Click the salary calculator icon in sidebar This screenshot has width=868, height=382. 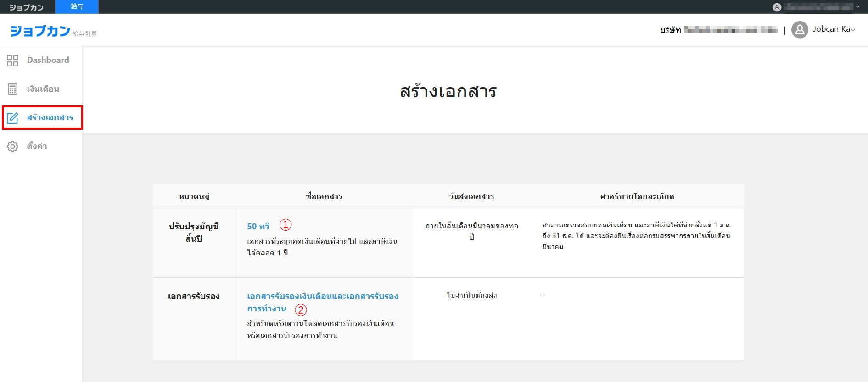pyautogui.click(x=12, y=89)
